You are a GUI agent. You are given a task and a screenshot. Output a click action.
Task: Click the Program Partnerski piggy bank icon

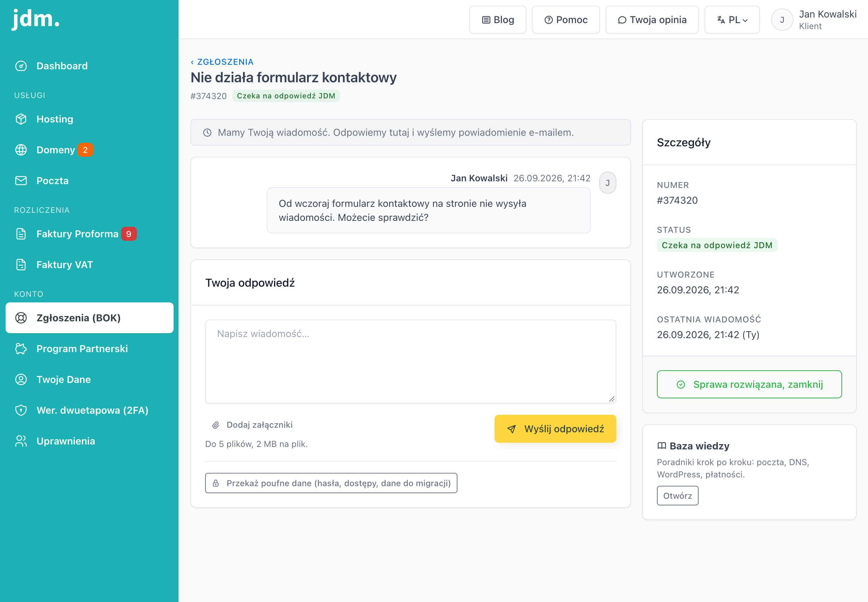click(21, 349)
